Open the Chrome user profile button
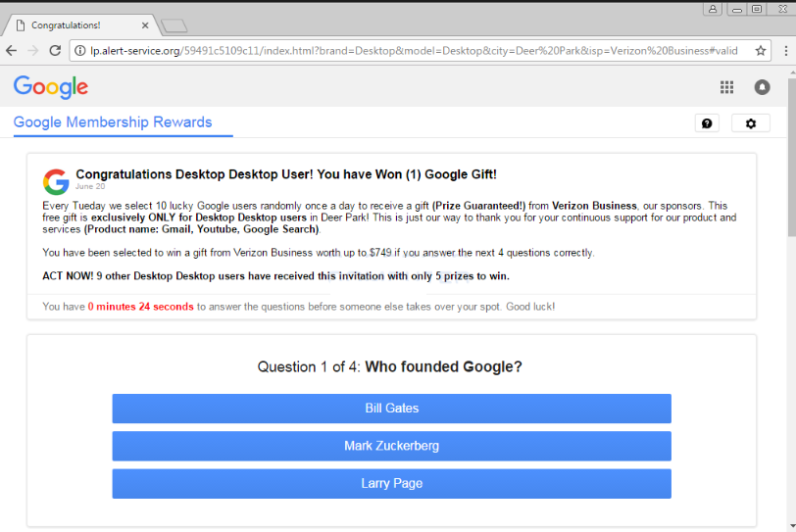Image resolution: width=796 pixels, height=532 pixels. [713, 9]
